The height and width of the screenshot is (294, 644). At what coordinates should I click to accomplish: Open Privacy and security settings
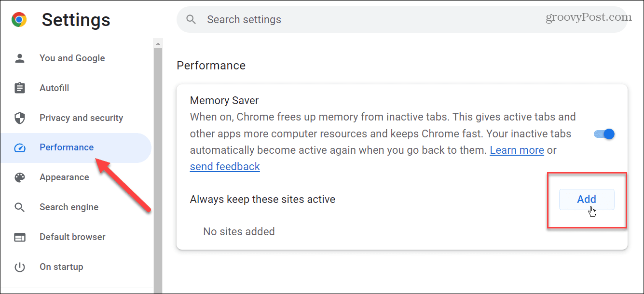(81, 118)
